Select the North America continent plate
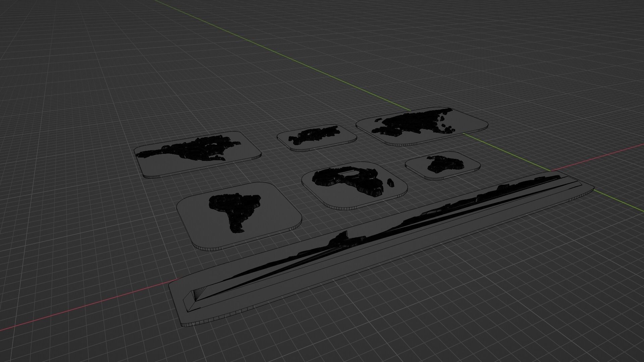 pyautogui.click(x=197, y=154)
